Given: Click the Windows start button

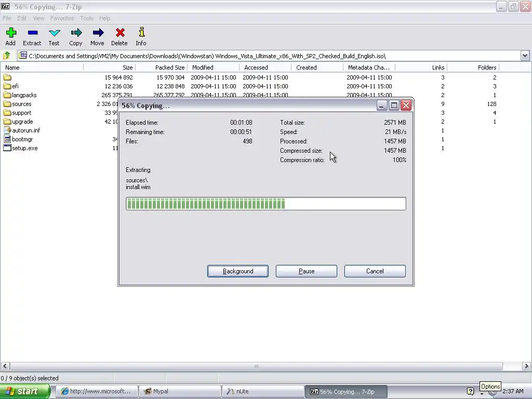Looking at the screenshot, I should pyautogui.click(x=25, y=391).
